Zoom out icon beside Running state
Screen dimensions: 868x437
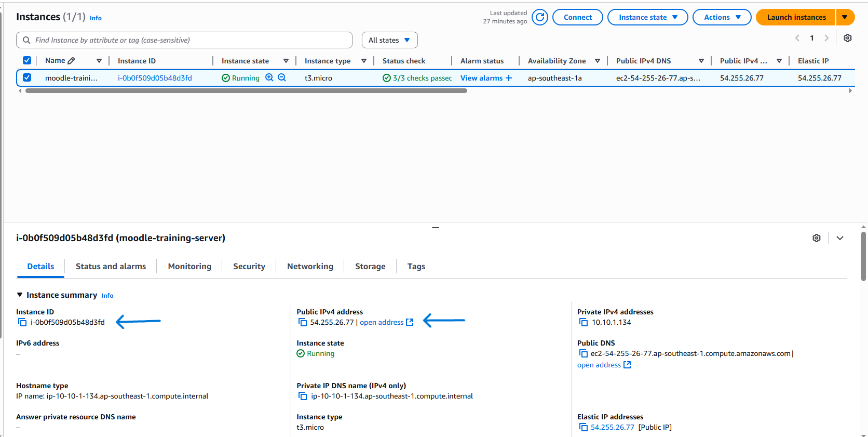click(282, 77)
